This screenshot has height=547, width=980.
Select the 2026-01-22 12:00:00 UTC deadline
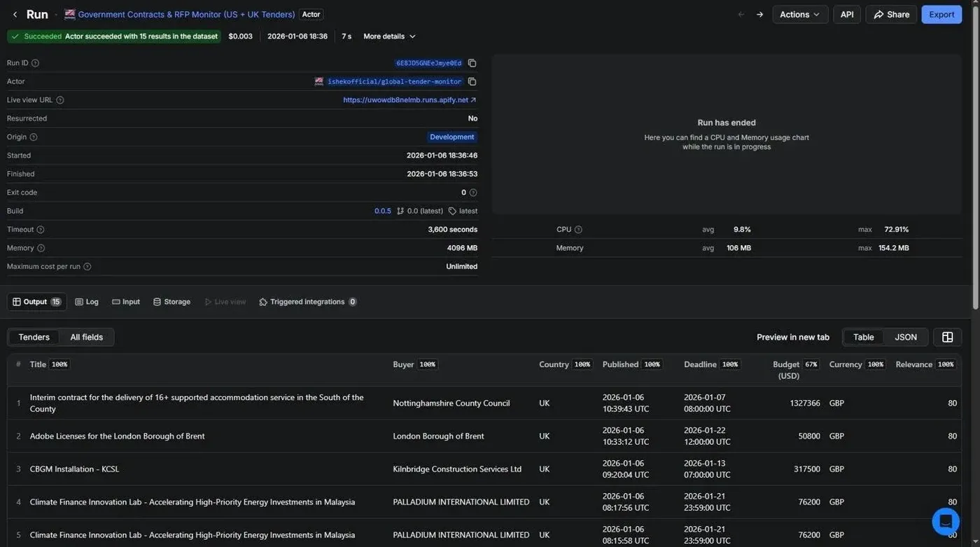[707, 436]
